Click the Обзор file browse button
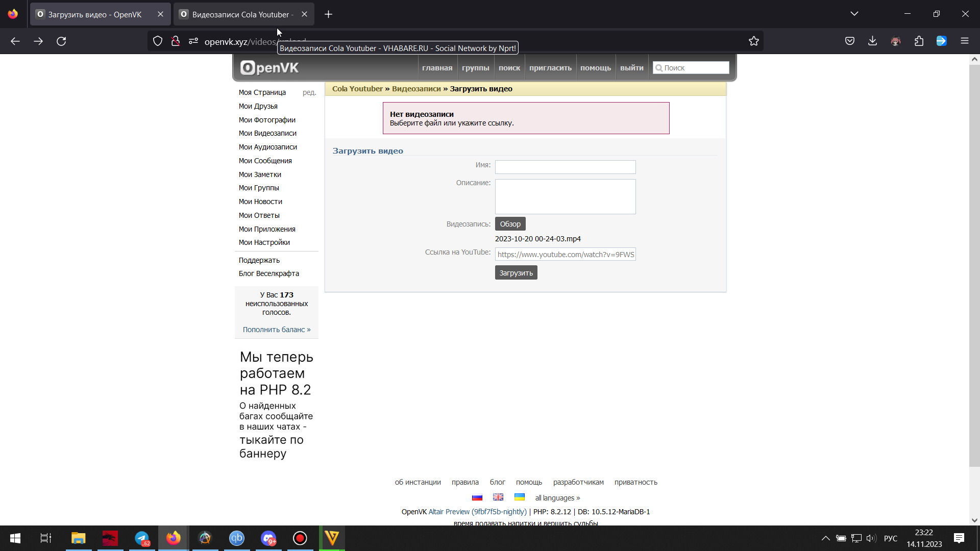Viewport: 980px width, 551px height. click(510, 224)
